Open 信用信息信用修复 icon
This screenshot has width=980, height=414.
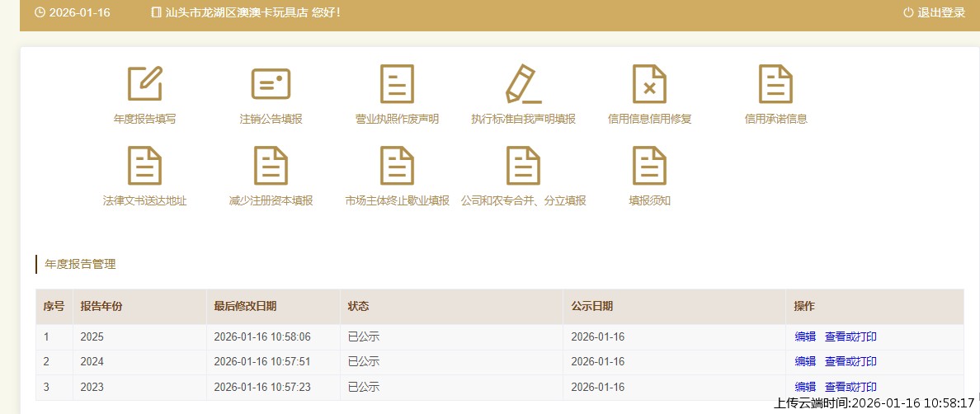click(x=649, y=84)
